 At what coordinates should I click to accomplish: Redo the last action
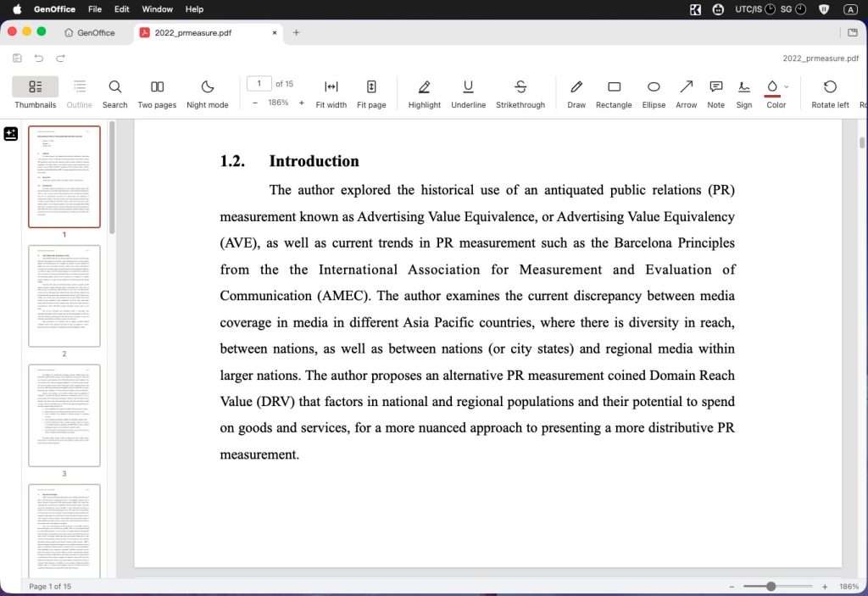pos(60,58)
